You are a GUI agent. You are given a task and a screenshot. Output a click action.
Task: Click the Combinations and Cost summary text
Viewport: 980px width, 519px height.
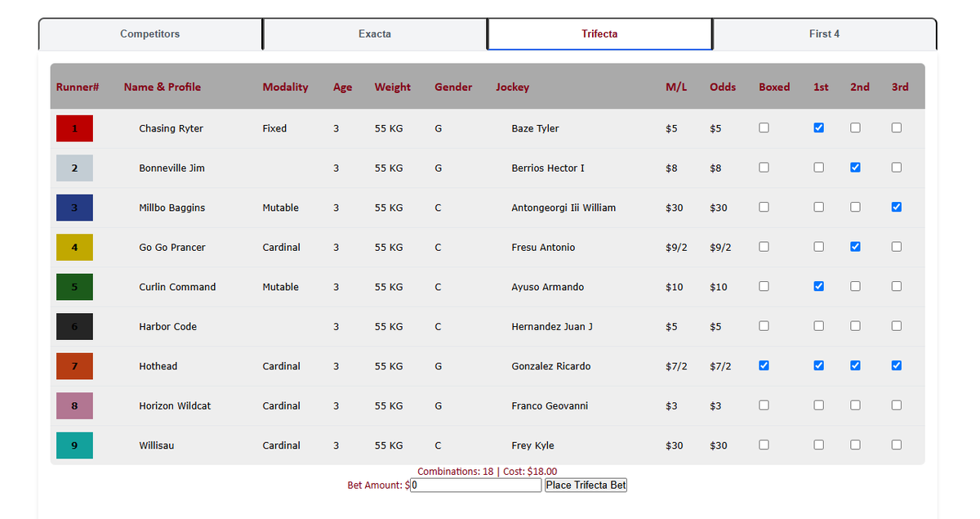488,472
